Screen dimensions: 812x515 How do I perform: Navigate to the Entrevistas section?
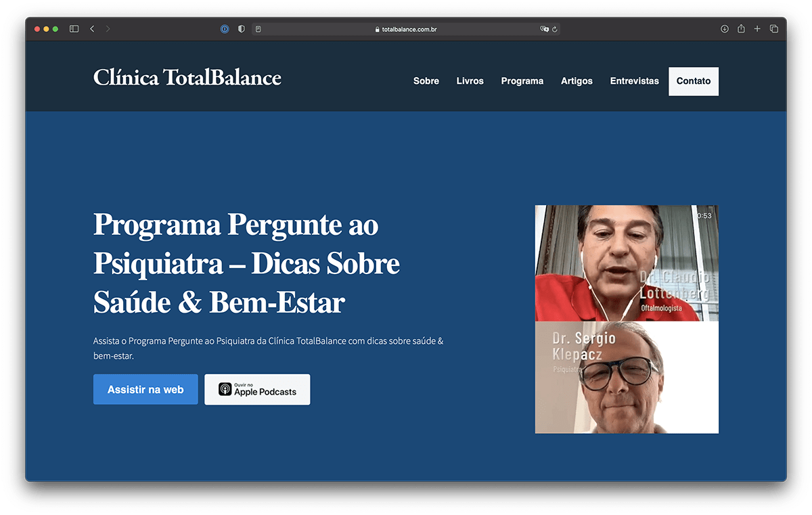pos(634,81)
